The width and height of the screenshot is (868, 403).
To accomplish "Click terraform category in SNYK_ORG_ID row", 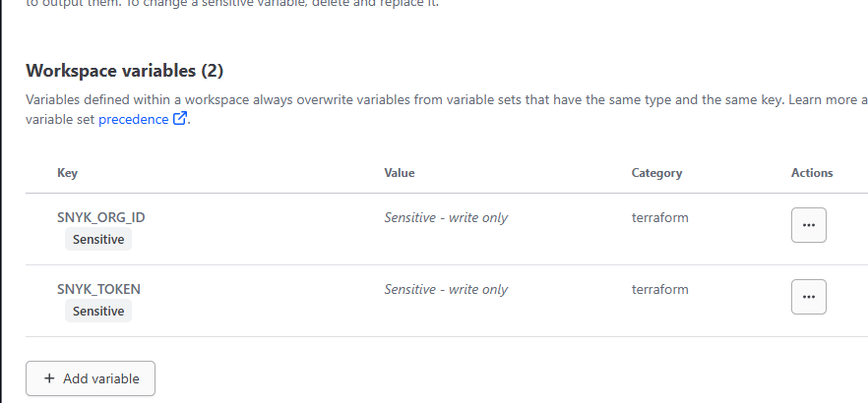I will [659, 218].
